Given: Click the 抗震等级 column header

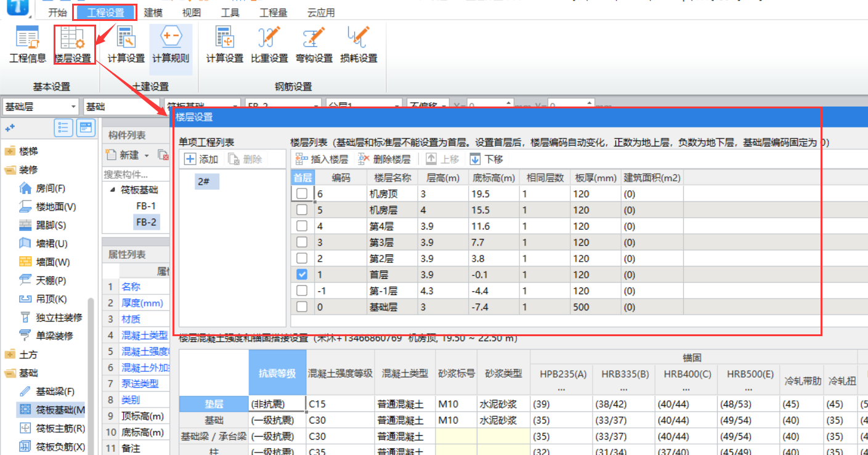Looking at the screenshot, I should [277, 373].
